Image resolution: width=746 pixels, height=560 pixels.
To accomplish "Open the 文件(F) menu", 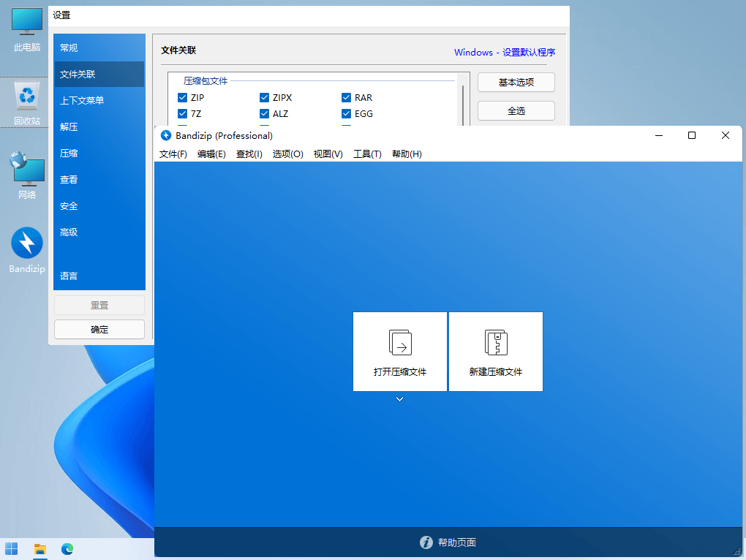I will (173, 154).
